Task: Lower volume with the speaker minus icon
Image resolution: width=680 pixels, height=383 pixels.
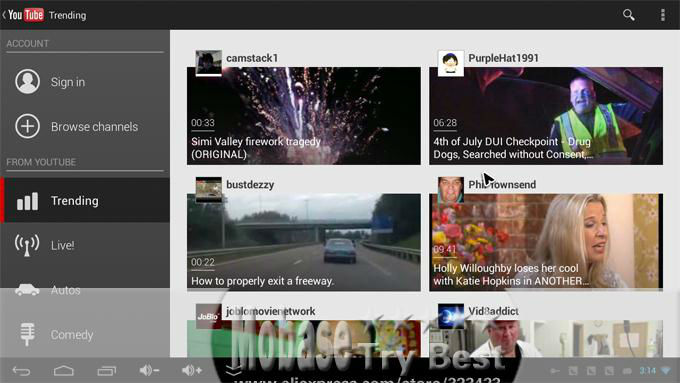Action: point(149,370)
